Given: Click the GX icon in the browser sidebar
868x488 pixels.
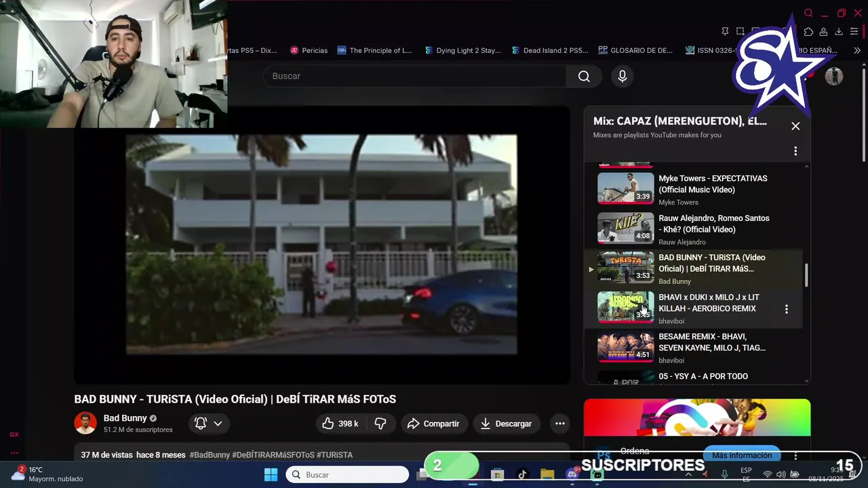Looking at the screenshot, I should tap(14, 434).
